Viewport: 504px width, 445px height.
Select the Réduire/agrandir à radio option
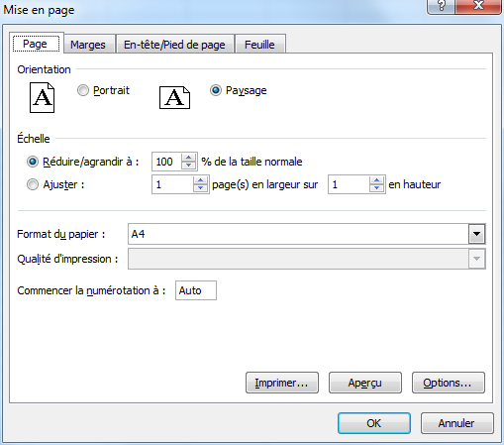click(x=33, y=162)
